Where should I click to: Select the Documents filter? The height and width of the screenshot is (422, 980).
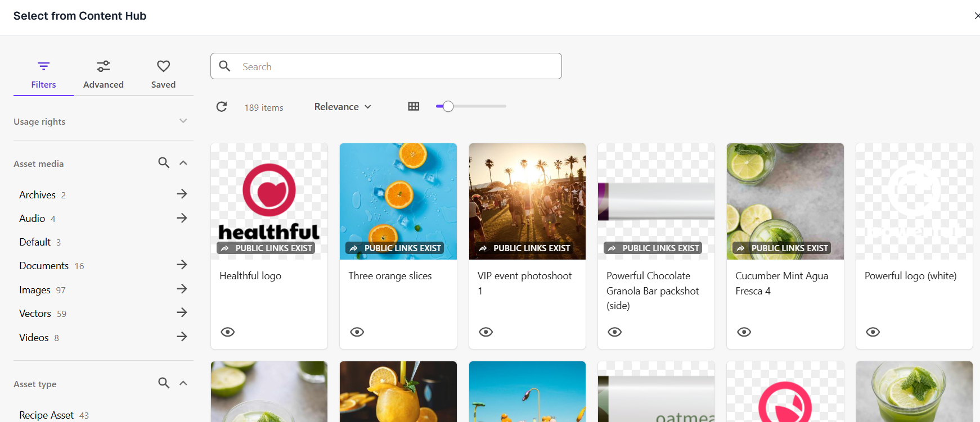tap(52, 266)
